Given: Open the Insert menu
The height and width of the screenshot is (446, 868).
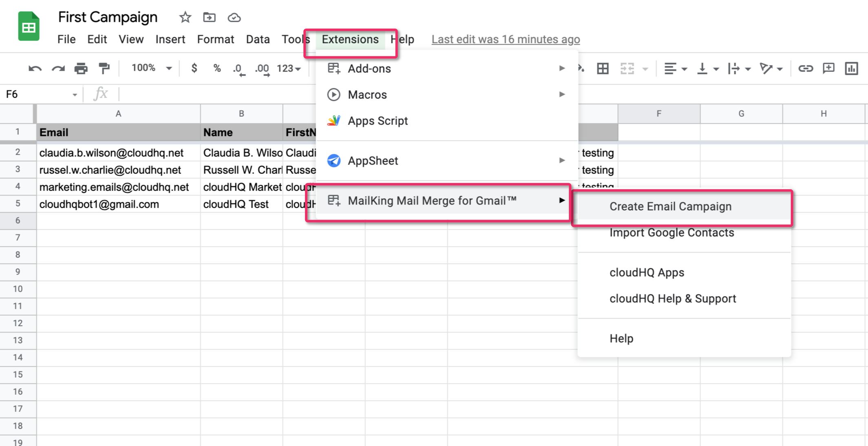Looking at the screenshot, I should tap(170, 39).
